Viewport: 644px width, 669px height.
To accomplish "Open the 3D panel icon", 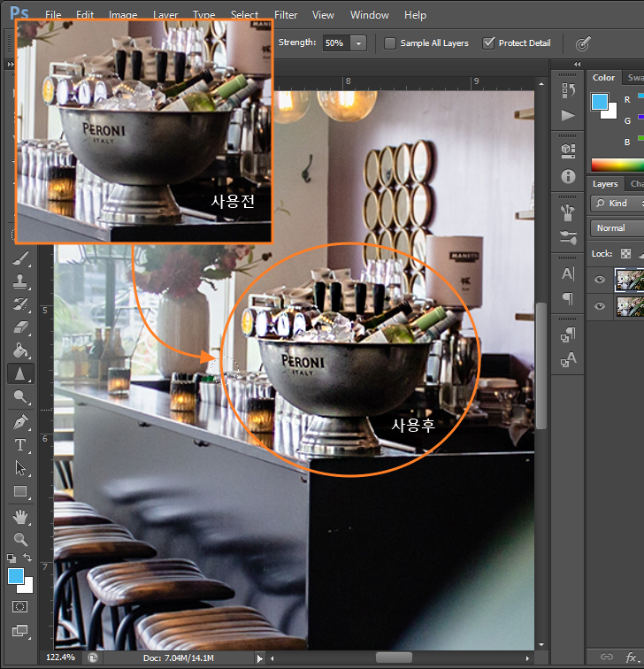I will 568,151.
